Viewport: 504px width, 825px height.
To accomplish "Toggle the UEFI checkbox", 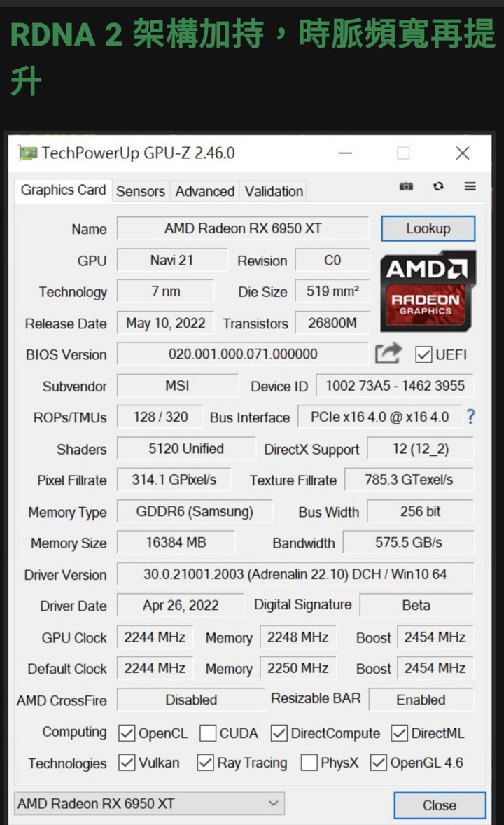I will (x=423, y=354).
